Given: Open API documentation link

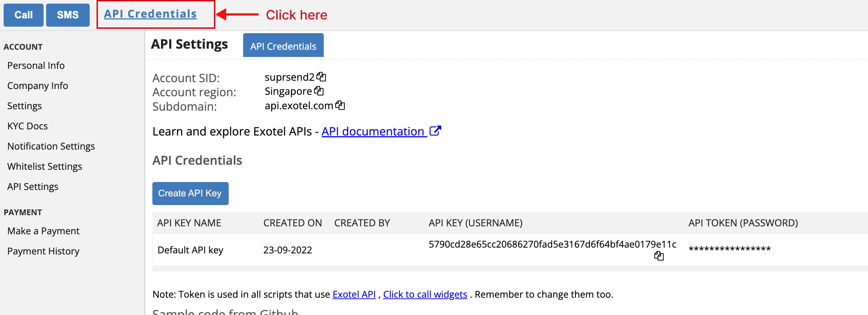Looking at the screenshot, I should click(x=373, y=132).
